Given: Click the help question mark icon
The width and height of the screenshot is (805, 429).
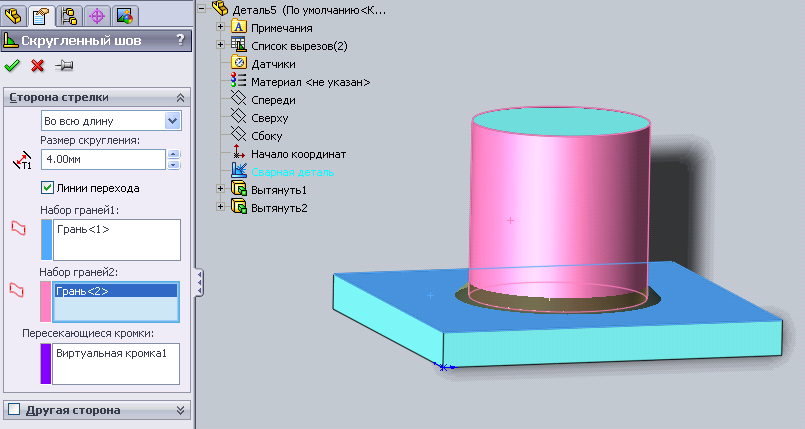Looking at the screenshot, I should (x=180, y=40).
